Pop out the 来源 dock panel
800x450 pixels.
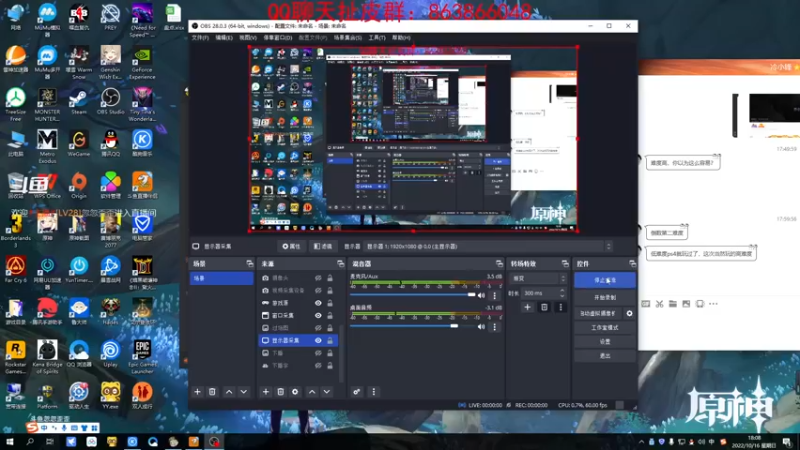(x=340, y=264)
